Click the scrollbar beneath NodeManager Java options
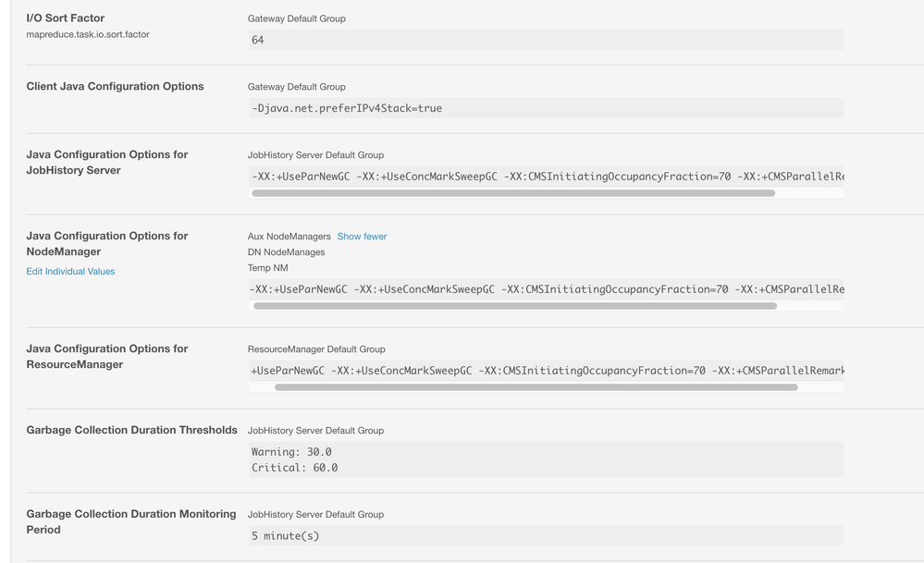This screenshot has width=924, height=563. (514, 306)
